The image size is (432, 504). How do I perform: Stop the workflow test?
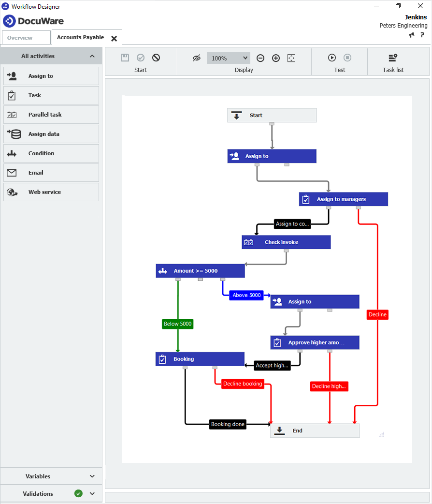(347, 58)
